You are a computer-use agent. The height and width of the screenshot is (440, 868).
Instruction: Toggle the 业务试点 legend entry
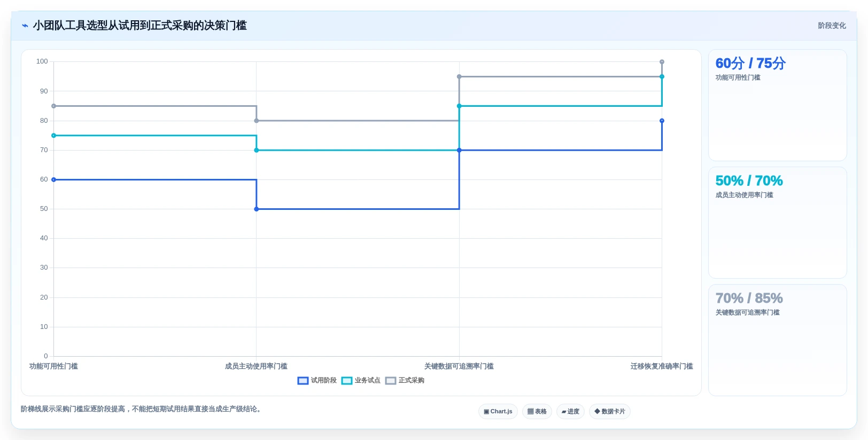(361, 381)
